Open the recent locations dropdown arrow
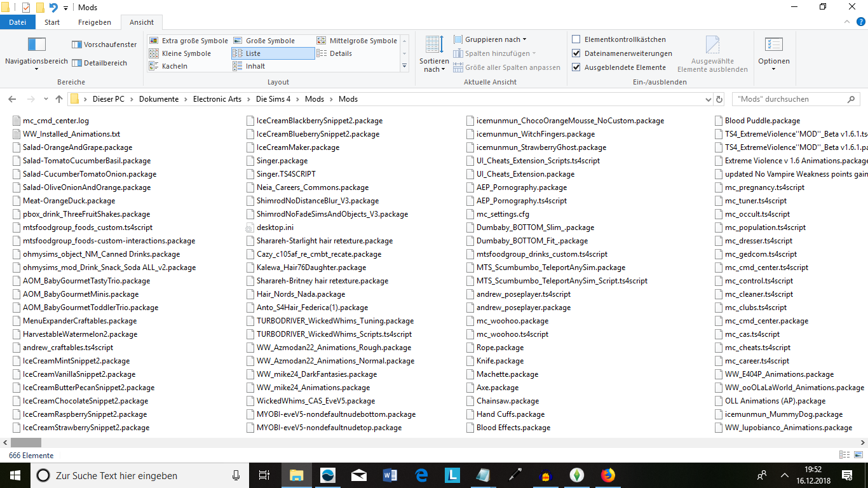The image size is (868, 488). pos(44,99)
